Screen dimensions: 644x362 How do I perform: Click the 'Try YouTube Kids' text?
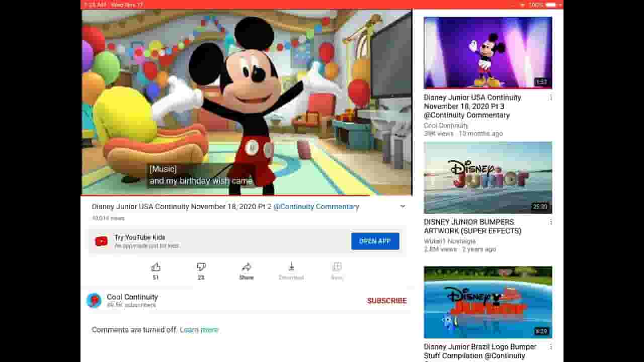(140, 237)
